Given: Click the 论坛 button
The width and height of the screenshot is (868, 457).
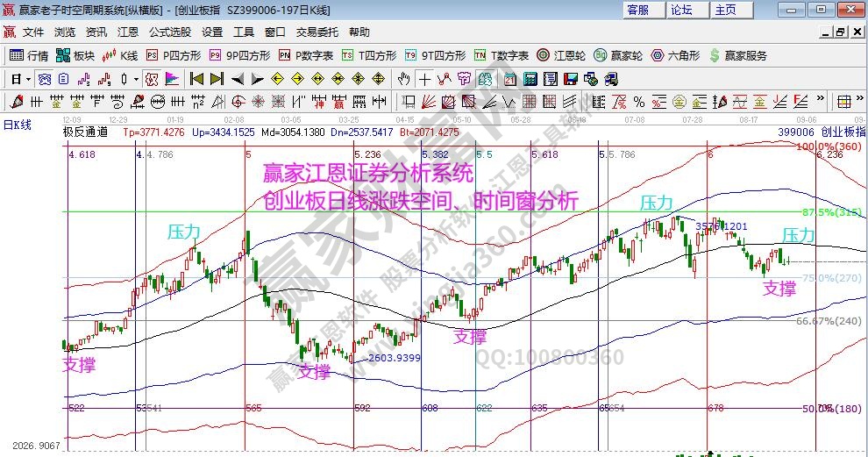Looking at the screenshot, I should click(681, 10).
